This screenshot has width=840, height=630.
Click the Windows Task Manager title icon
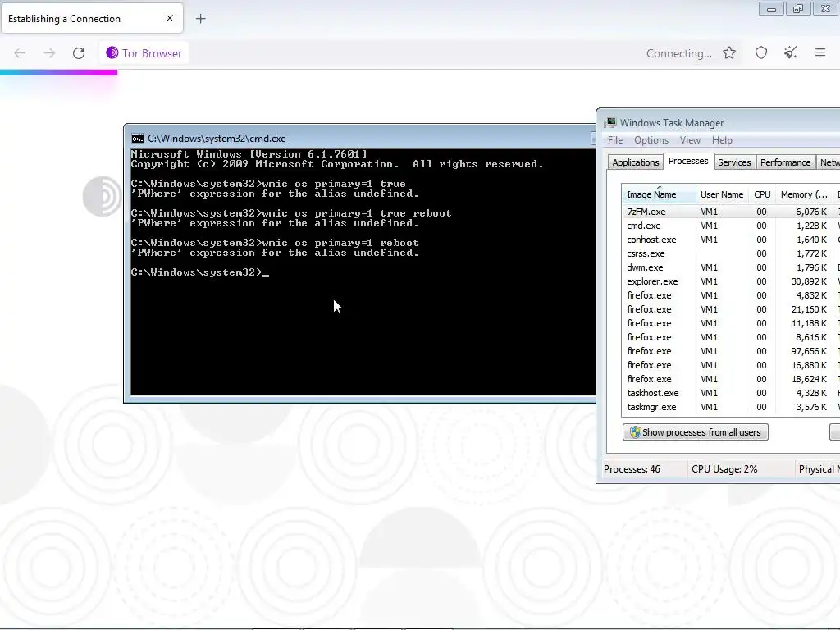(x=610, y=123)
